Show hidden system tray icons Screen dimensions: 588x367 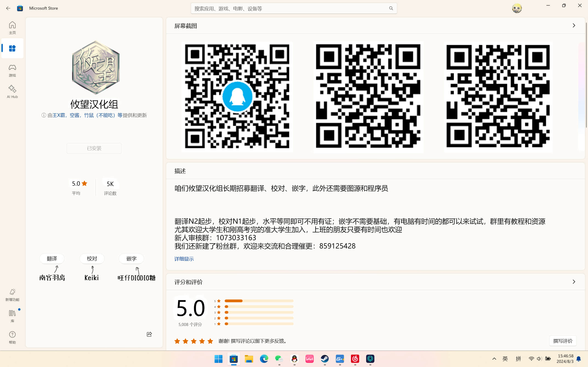[x=494, y=359]
